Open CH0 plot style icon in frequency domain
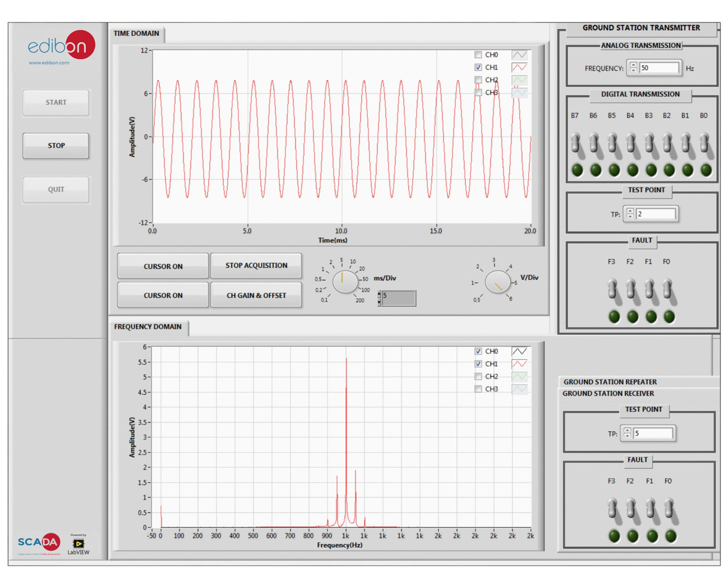Screen dimensions: 728x588 (x=519, y=351)
